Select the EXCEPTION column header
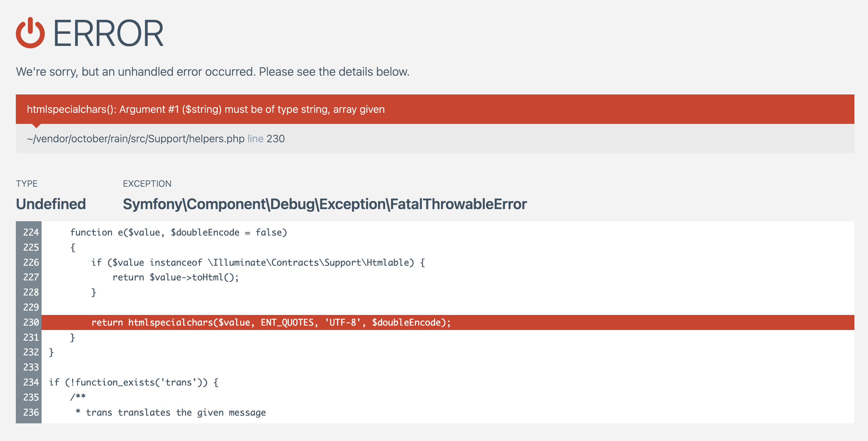The width and height of the screenshot is (868, 441). pos(147,183)
